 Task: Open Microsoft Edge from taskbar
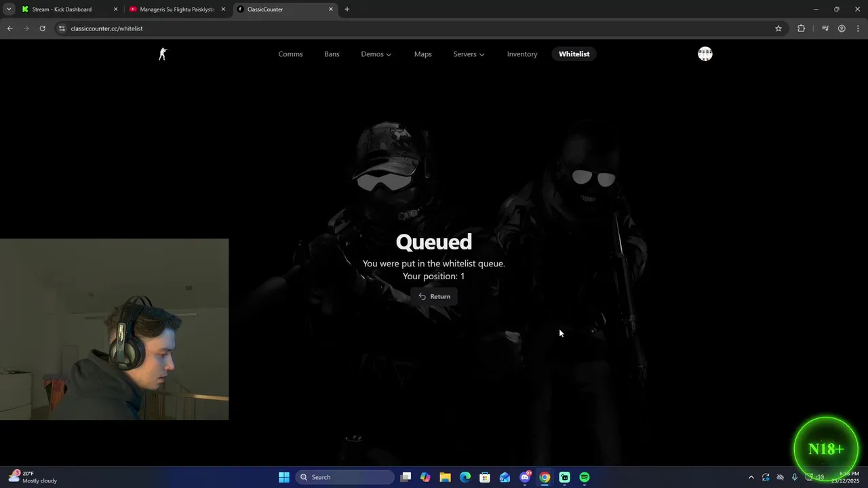point(465,477)
